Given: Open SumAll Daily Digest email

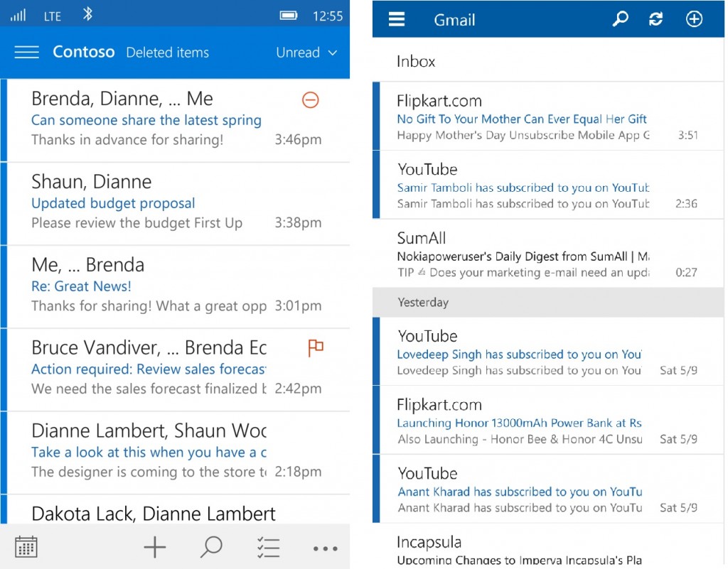Looking at the screenshot, I should (x=548, y=253).
